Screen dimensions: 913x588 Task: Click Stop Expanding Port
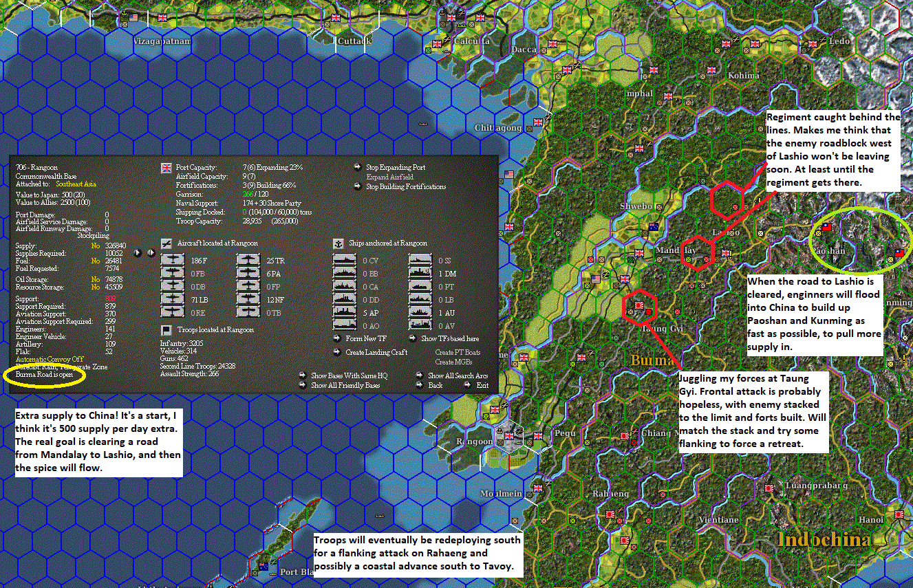pyautogui.click(x=395, y=167)
